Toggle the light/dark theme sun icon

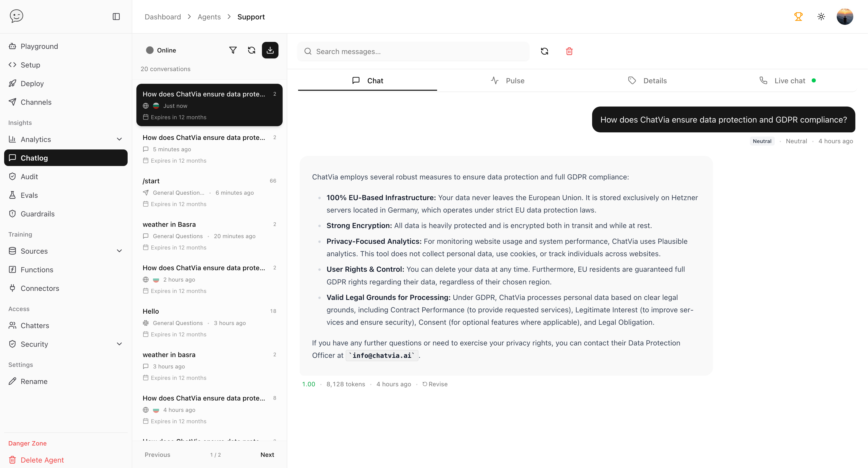tap(821, 17)
